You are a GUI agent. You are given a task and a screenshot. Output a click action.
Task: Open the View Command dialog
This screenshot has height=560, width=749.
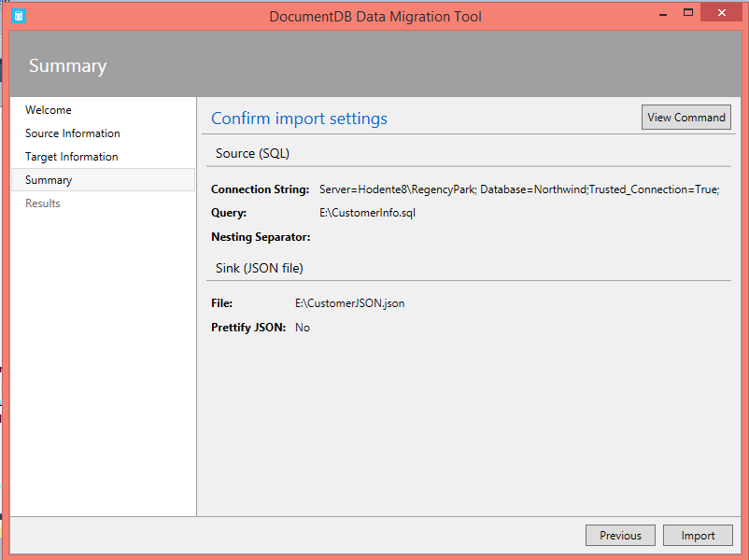pyautogui.click(x=685, y=117)
